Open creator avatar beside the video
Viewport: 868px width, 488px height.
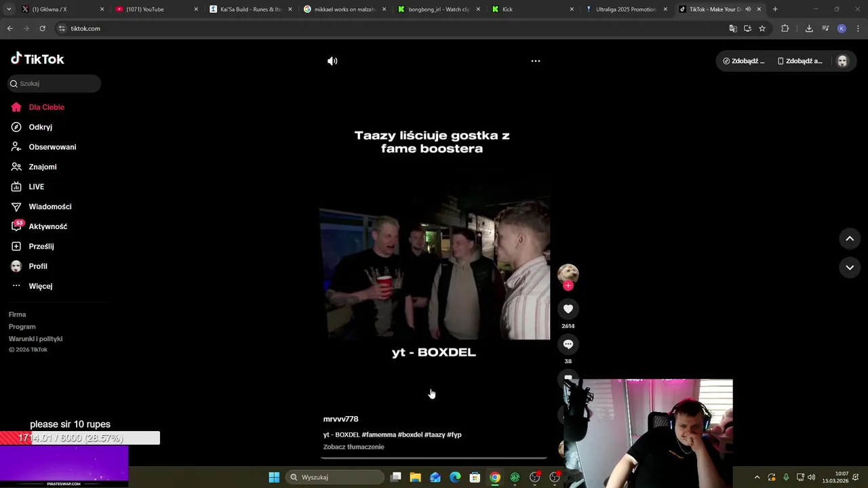pos(568,273)
